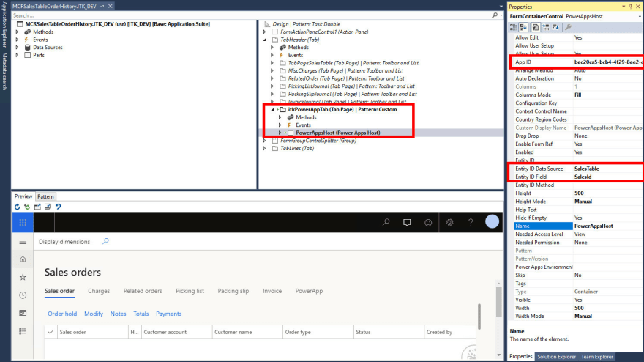Expand FormGroupControlSplitter (Group) node

click(x=265, y=141)
